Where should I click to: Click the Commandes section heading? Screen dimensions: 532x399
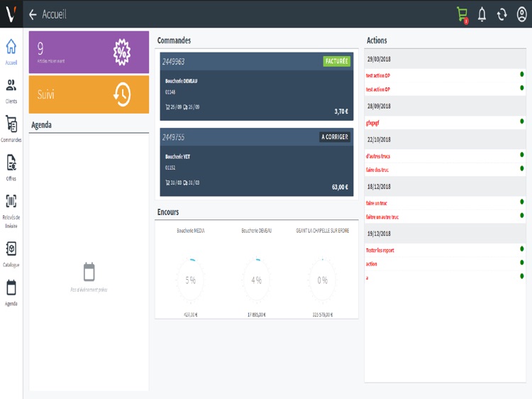click(x=174, y=40)
